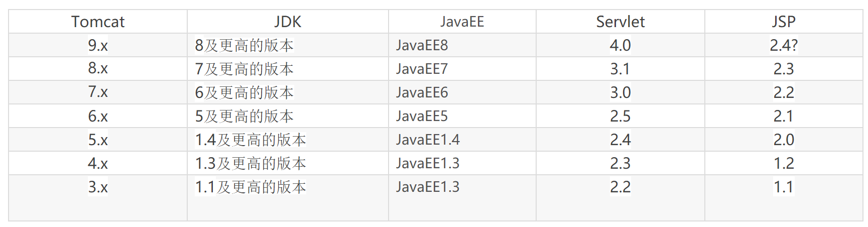
Task: Click the 1.3及更高的版本 JDK cell
Action: coord(250,163)
